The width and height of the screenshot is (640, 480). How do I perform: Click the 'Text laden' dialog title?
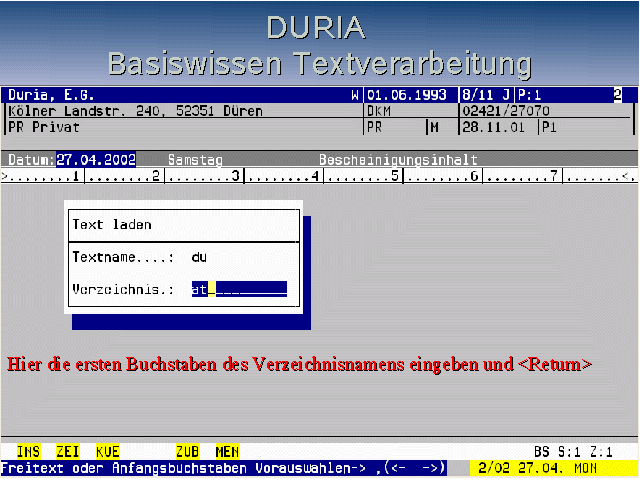click(112, 224)
